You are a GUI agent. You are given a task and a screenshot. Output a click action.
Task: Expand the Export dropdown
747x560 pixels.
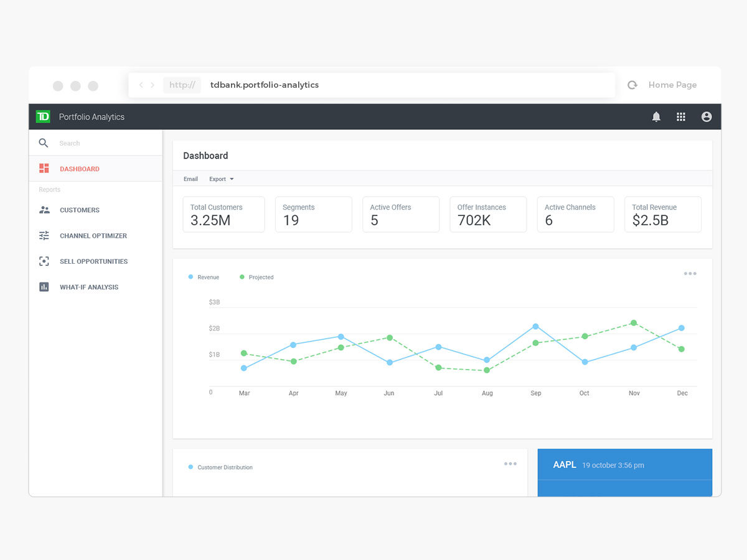[222, 179]
